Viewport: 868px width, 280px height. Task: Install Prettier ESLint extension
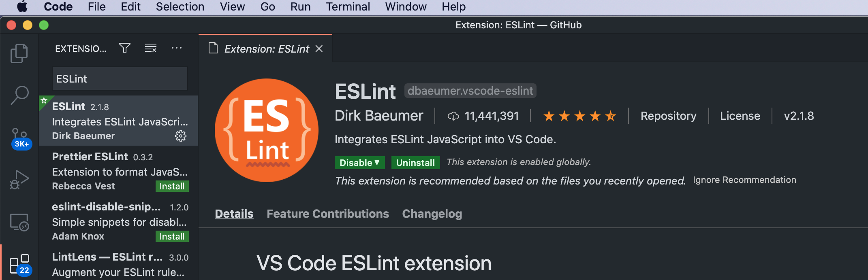(x=172, y=186)
